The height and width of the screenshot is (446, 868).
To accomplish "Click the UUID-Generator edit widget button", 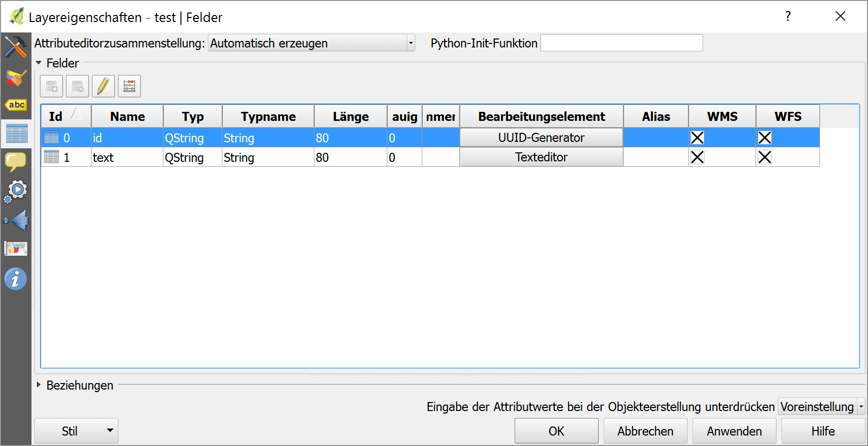I will [x=541, y=138].
